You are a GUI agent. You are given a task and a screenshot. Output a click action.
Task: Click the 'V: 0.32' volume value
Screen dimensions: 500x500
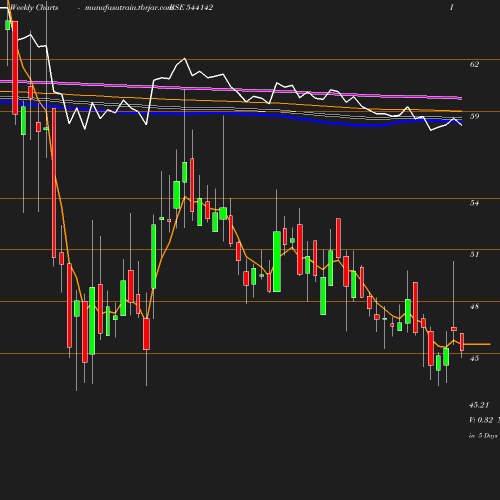(x=481, y=420)
